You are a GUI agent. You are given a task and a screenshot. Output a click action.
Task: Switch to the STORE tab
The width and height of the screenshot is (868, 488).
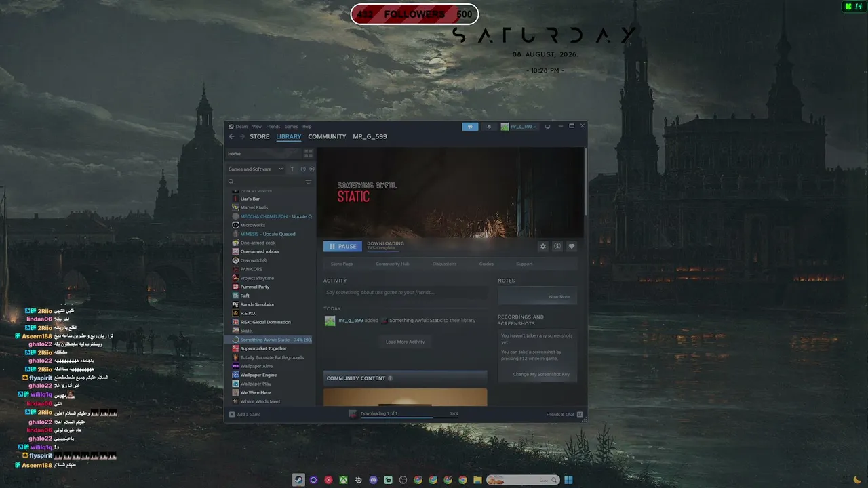(x=259, y=136)
